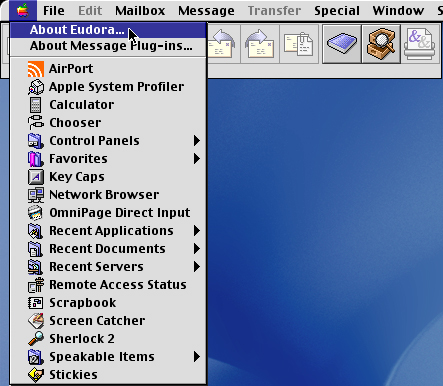The height and width of the screenshot is (386, 443).
Task: Click the Remote Access Status icon
Action: tap(36, 285)
